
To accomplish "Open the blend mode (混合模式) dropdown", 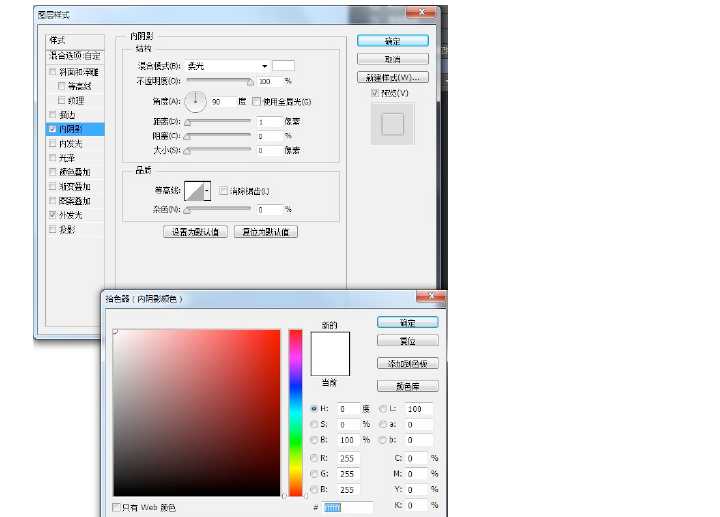I will pyautogui.click(x=228, y=65).
